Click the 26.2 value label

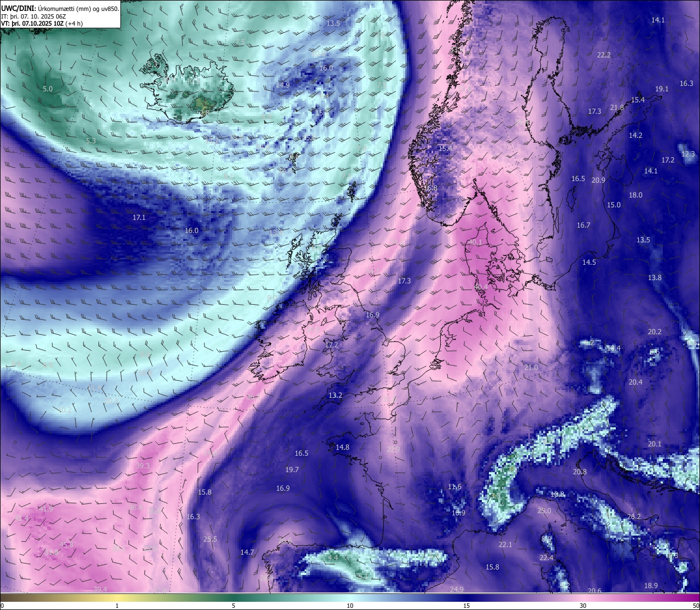634,516
